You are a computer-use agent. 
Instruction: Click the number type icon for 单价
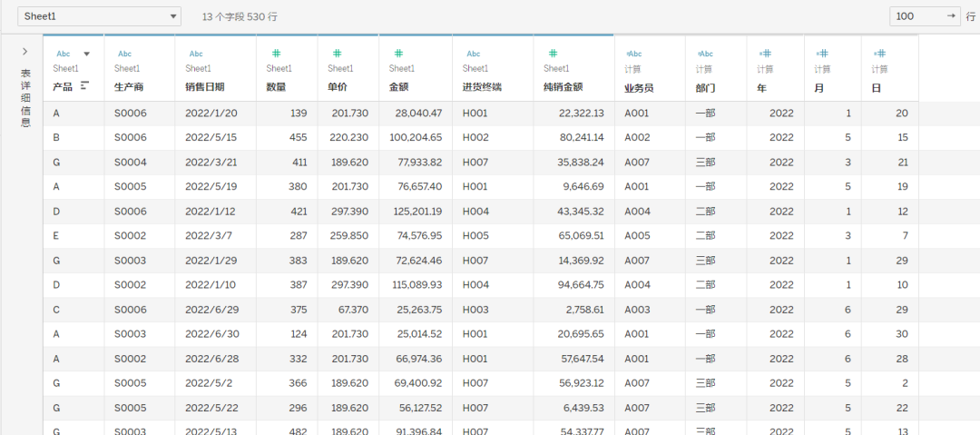point(337,54)
